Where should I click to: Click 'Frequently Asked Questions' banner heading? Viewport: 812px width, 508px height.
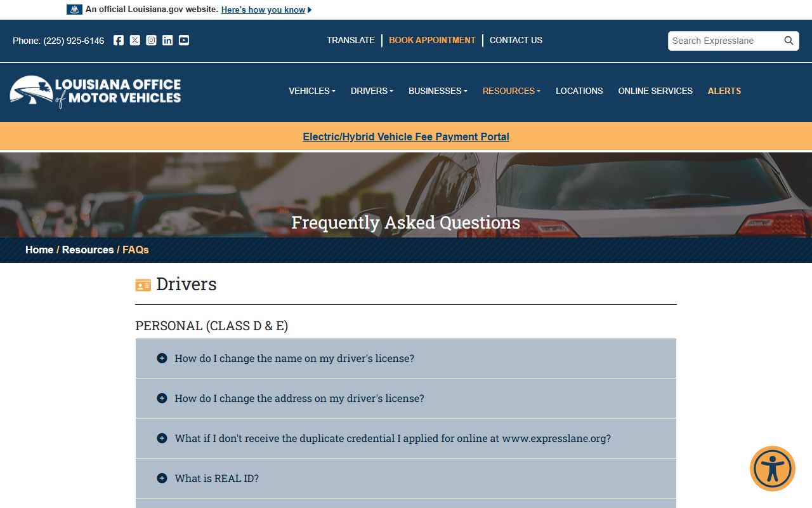(406, 222)
